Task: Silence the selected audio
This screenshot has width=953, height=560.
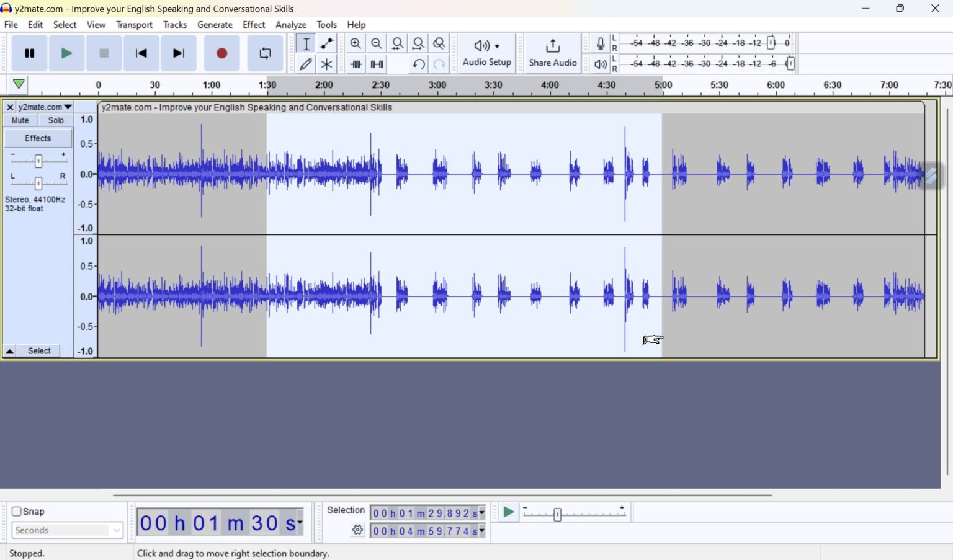Action: point(377,64)
